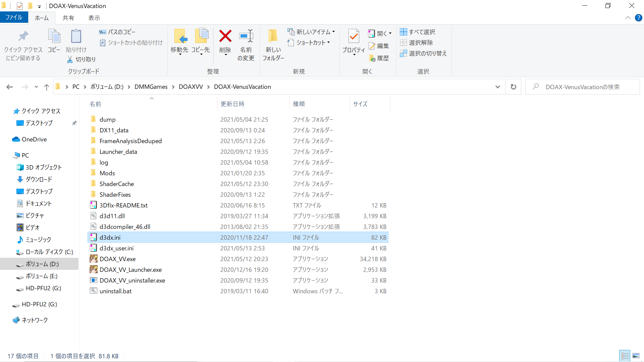The width and height of the screenshot is (644, 362).
Task: Select the ShaderFixes folder
Action: (x=238, y=195)
